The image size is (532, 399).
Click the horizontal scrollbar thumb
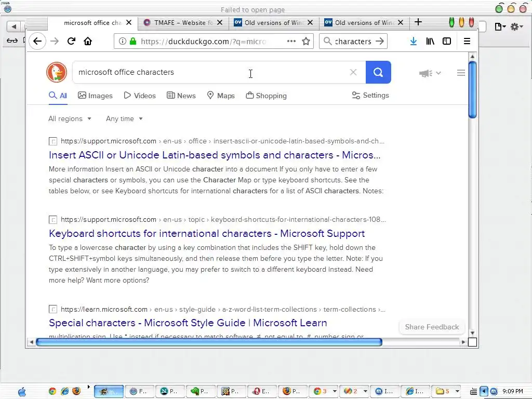tap(209, 342)
